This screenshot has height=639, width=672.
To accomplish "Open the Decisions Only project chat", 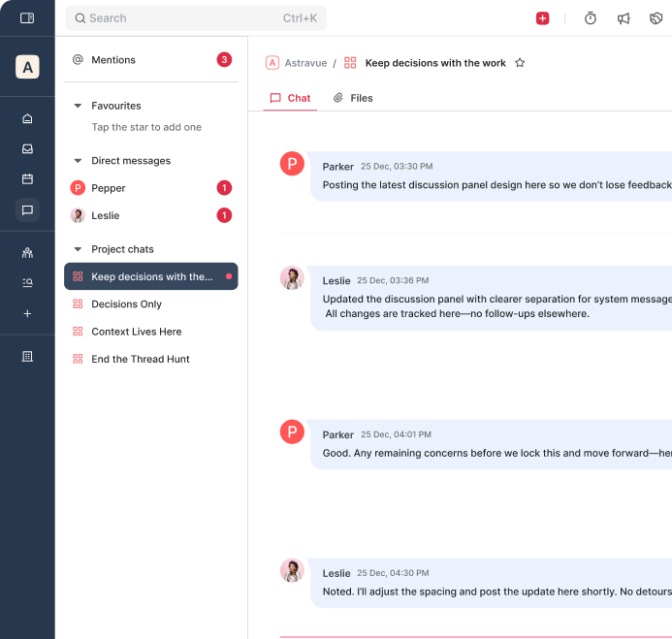I will 126,304.
